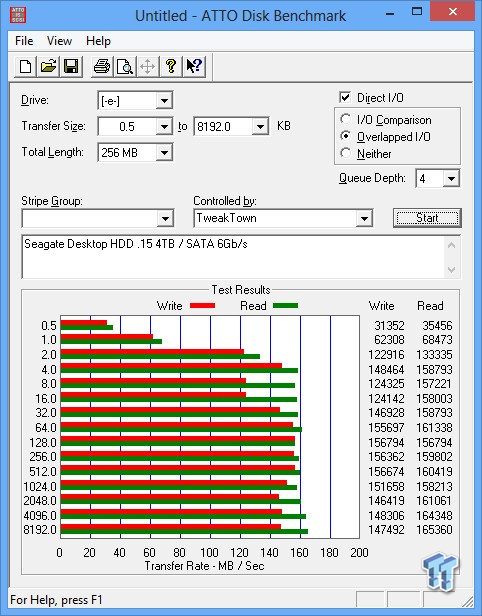Image resolution: width=482 pixels, height=616 pixels.
Task: Click the Start button
Action: pos(427,218)
